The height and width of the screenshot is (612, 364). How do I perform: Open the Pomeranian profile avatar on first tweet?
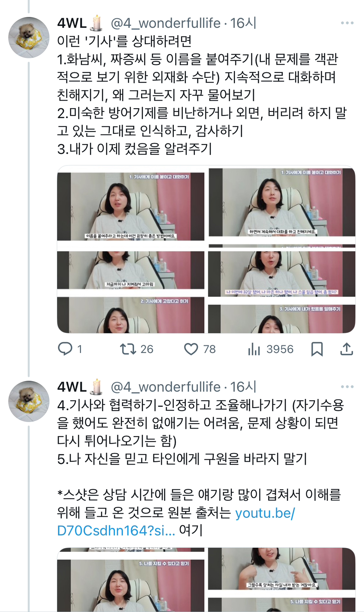tap(29, 37)
